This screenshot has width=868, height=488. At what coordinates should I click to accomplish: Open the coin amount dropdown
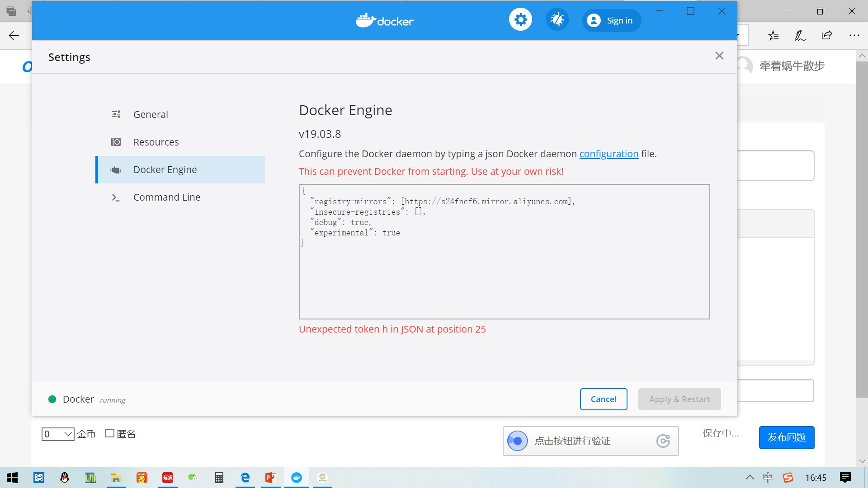58,434
